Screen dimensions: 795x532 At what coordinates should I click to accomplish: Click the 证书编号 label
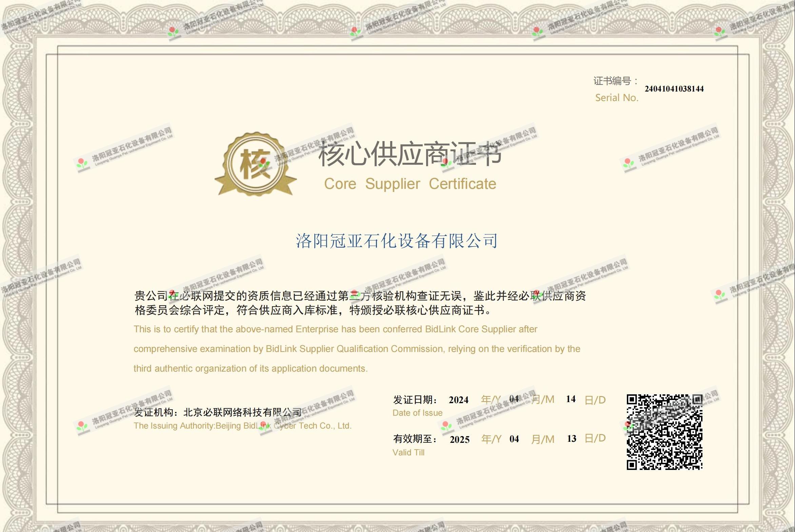click(616, 81)
